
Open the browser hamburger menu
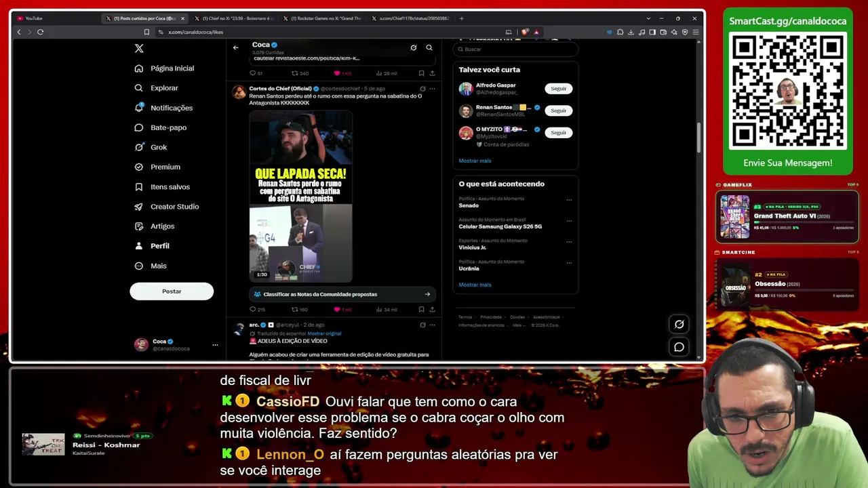pyautogui.click(x=695, y=32)
